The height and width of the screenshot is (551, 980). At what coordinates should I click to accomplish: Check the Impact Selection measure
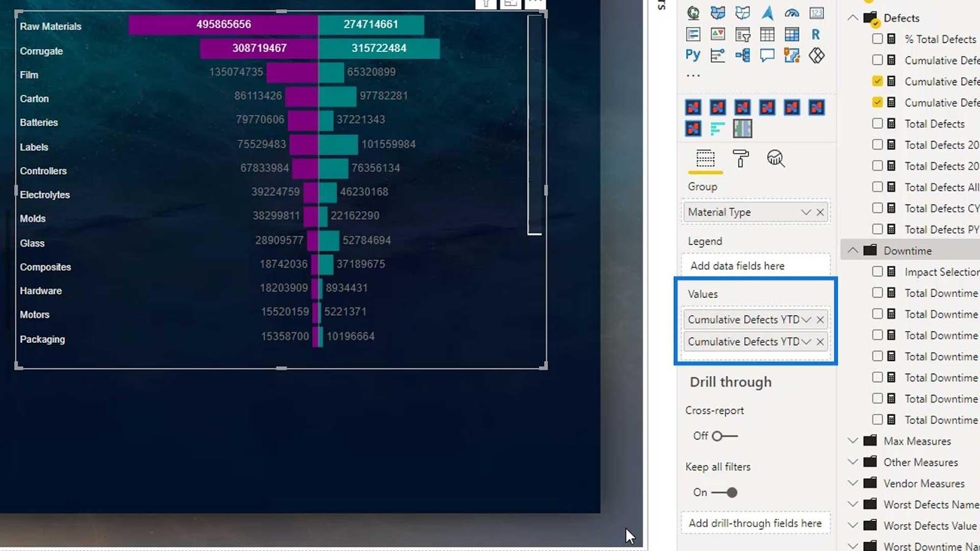[x=877, y=271]
